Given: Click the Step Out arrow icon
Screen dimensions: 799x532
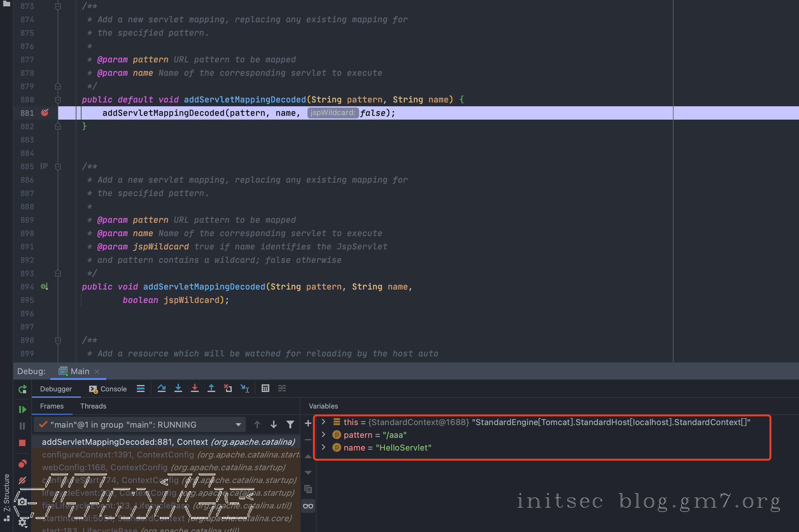Looking at the screenshot, I should coord(211,388).
